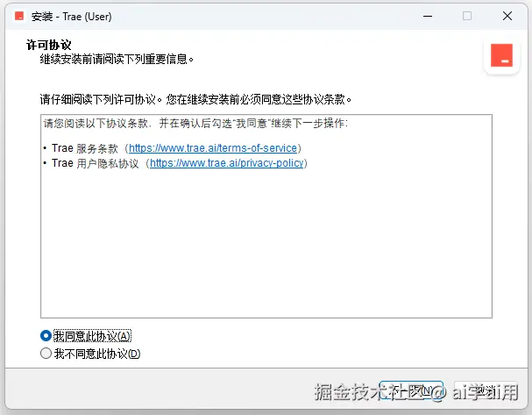
Task: Click the '请仔细阅读下列许可协议' instruction line
Action: tap(195, 99)
